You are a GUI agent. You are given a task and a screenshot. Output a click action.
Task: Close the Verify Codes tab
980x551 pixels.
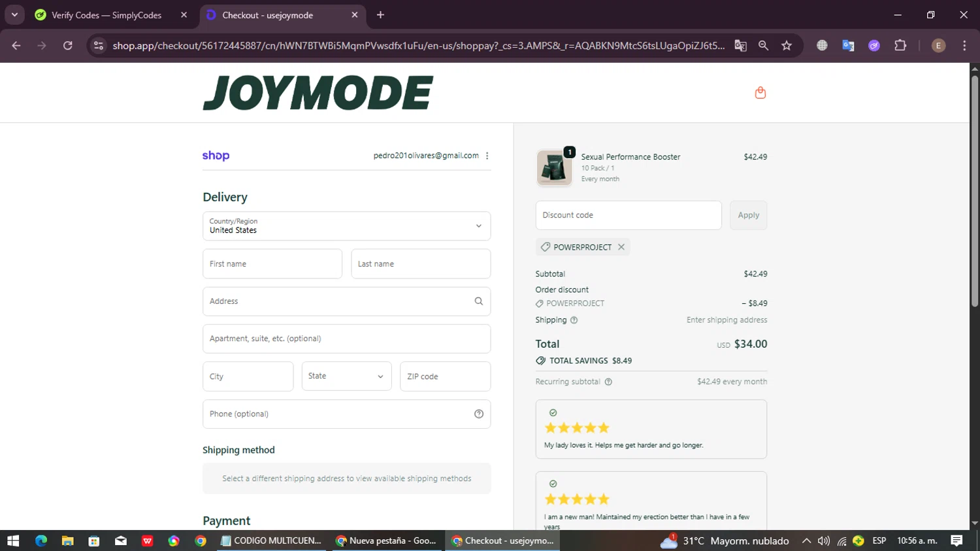[x=184, y=15]
